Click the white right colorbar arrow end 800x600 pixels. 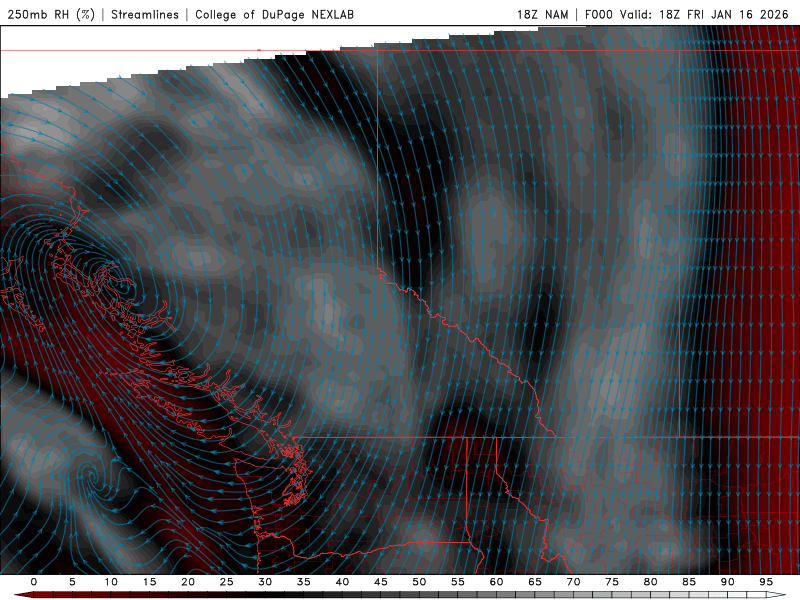[776, 595]
